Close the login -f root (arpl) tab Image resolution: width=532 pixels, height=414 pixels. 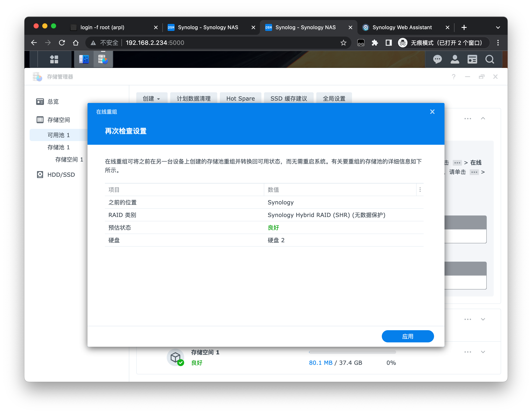tap(156, 27)
